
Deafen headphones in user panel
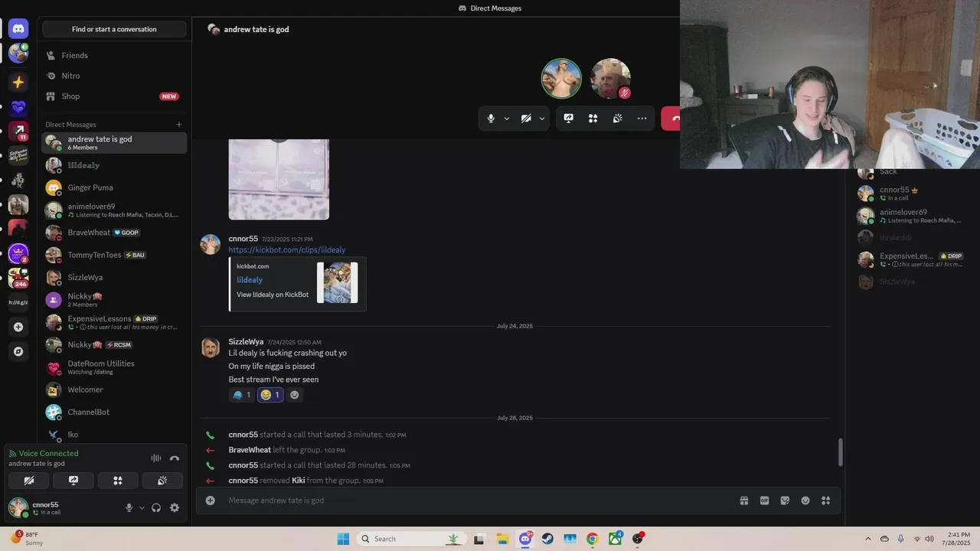[156, 508]
